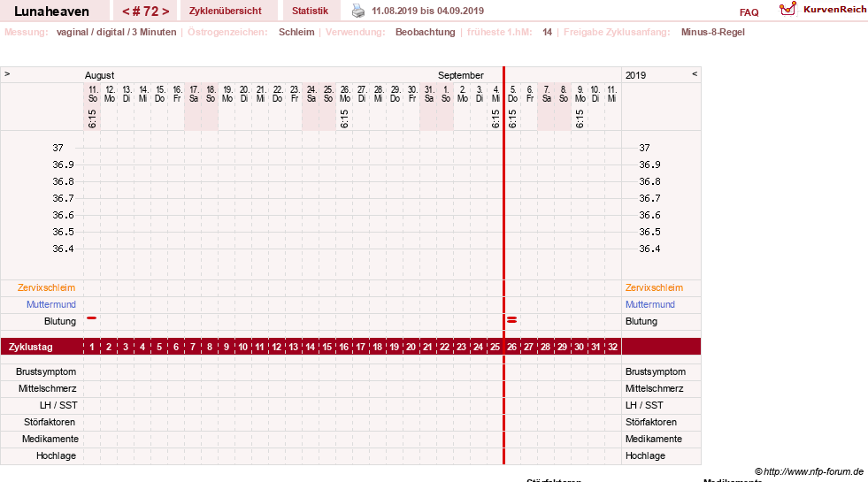
Task: Click the date header 11. So
Action: click(93, 94)
